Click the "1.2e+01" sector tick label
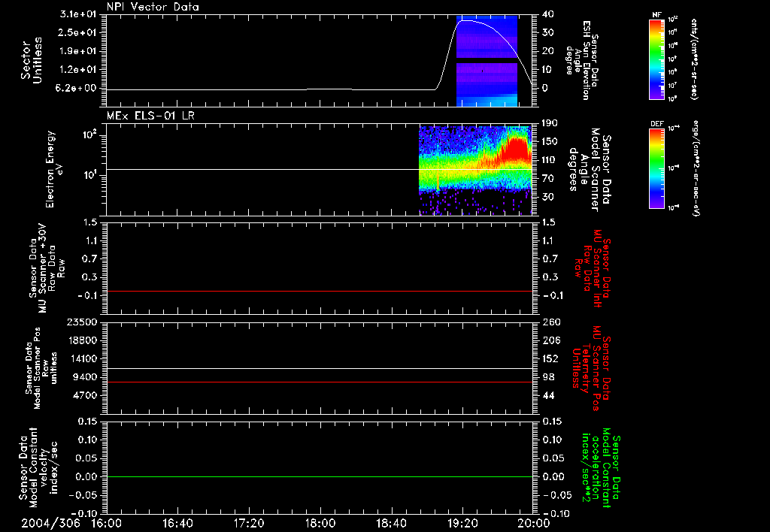The height and width of the screenshot is (532, 770). 77,70
